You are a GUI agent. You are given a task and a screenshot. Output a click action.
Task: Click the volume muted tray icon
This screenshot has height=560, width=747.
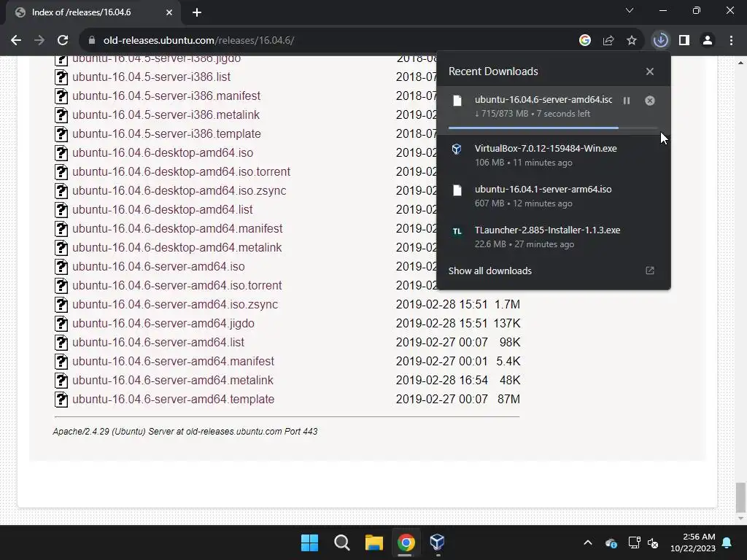653,542
